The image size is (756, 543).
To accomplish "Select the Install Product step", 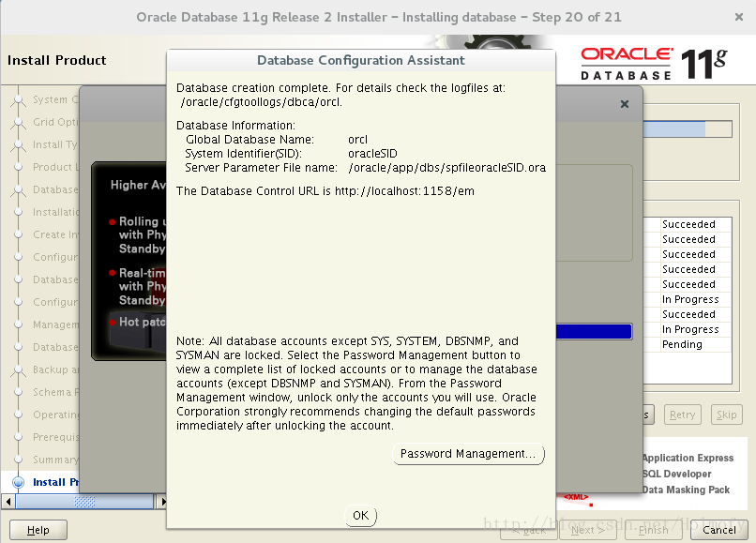I will 55,482.
